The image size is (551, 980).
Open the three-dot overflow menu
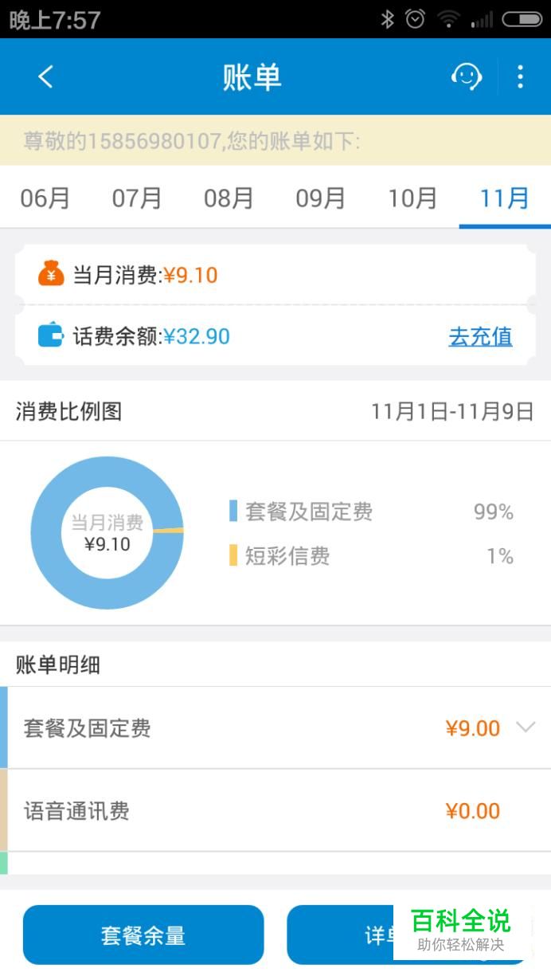(520, 77)
